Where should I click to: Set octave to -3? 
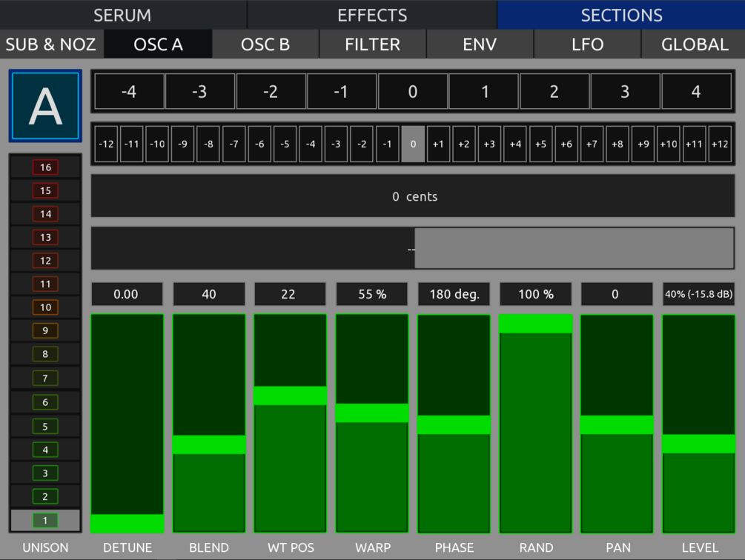199,91
